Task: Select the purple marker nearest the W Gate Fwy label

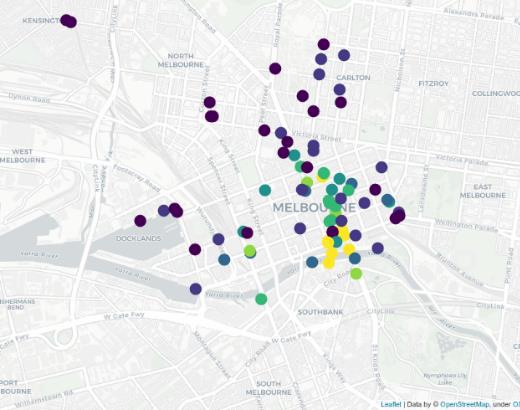Action: click(x=196, y=289)
